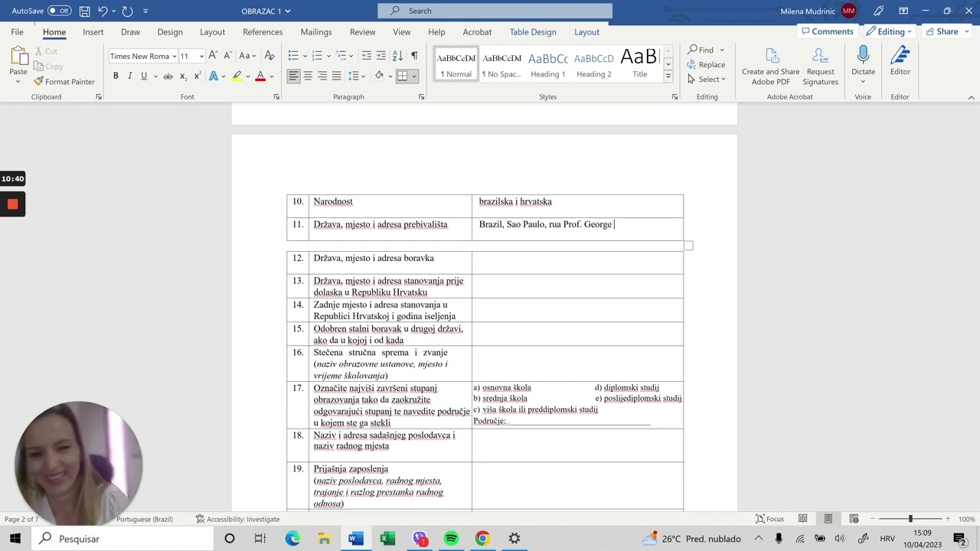Open the font name dropdown
980x551 pixels.
click(x=174, y=56)
